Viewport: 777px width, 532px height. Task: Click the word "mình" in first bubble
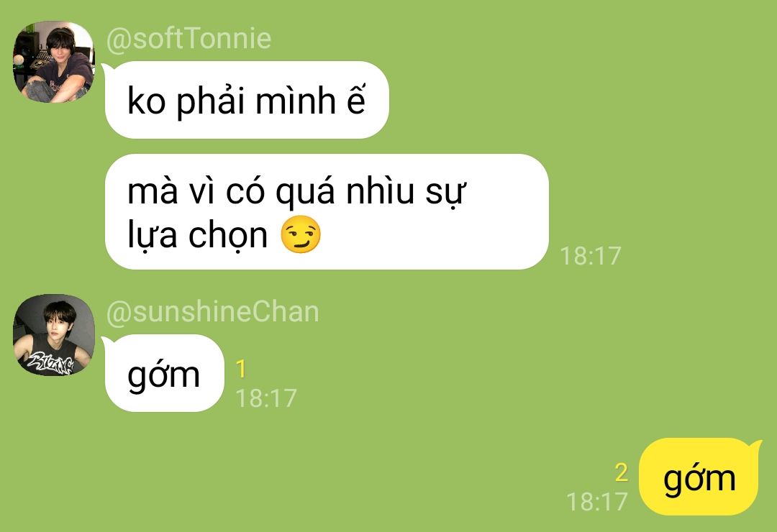click(x=296, y=101)
